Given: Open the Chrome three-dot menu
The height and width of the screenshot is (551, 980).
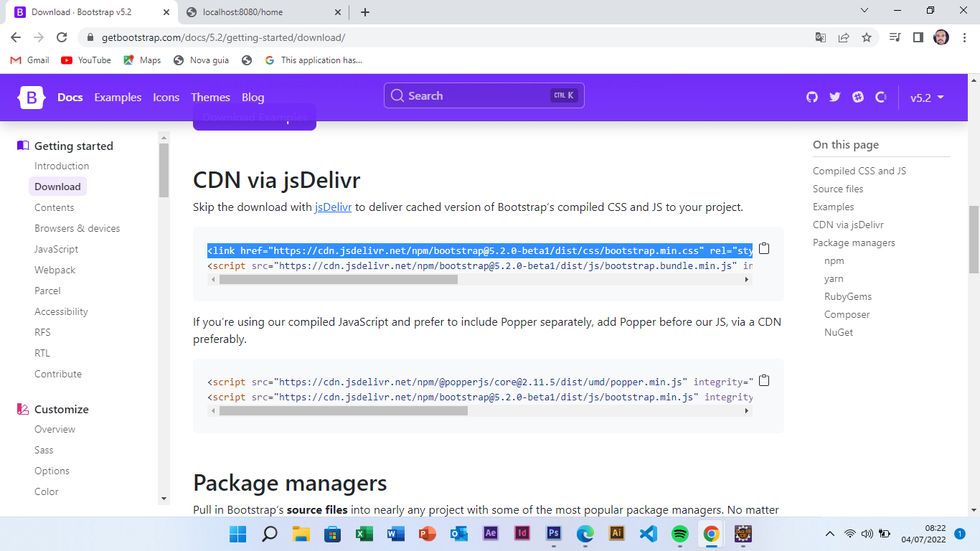Looking at the screenshot, I should [x=963, y=37].
